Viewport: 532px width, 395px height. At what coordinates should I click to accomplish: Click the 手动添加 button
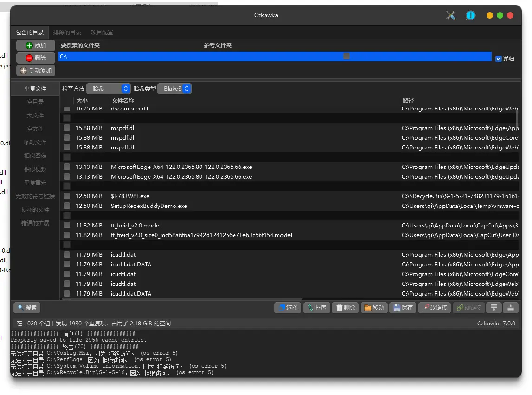pos(36,71)
